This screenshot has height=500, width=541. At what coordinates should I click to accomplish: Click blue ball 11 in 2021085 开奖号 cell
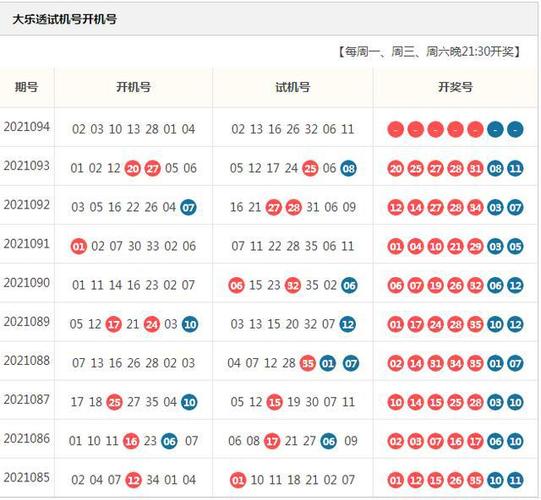pyautogui.click(x=515, y=480)
